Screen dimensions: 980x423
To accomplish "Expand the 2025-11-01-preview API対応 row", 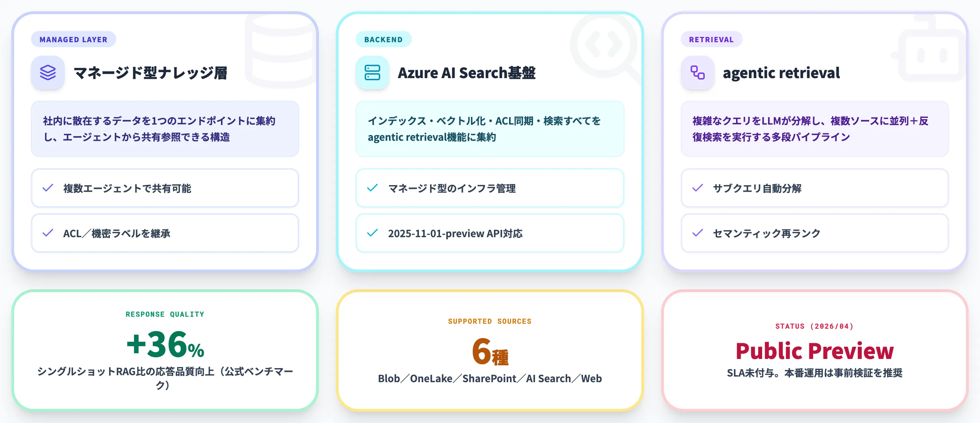I will [490, 233].
